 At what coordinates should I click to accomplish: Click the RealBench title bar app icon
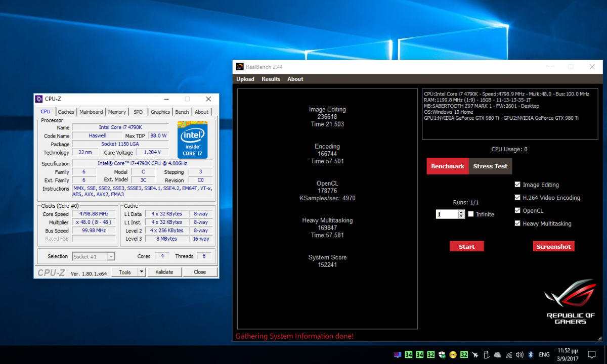[x=240, y=66]
